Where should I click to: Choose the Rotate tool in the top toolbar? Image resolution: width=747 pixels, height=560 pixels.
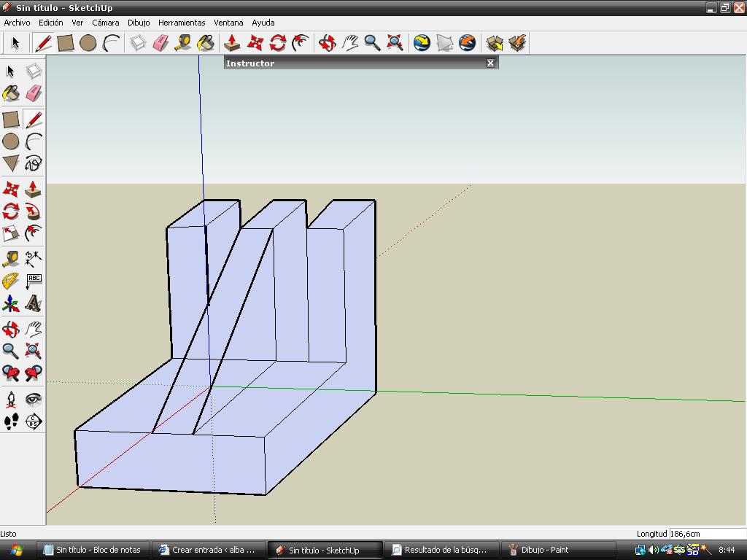point(278,43)
